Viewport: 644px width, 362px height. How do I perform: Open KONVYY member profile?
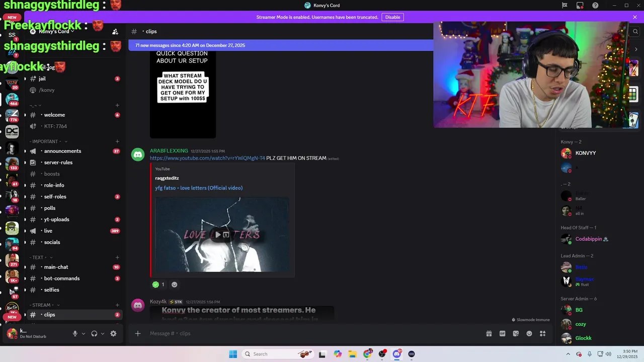[586, 153]
